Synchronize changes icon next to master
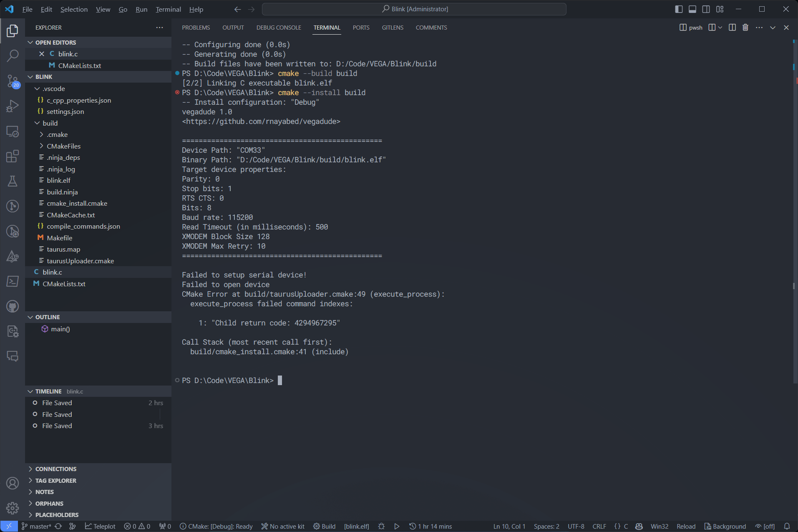This screenshot has height=532, width=798. [x=58, y=526]
